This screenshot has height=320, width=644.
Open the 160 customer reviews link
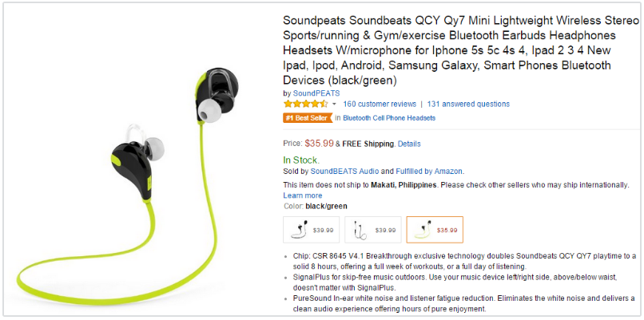380,104
